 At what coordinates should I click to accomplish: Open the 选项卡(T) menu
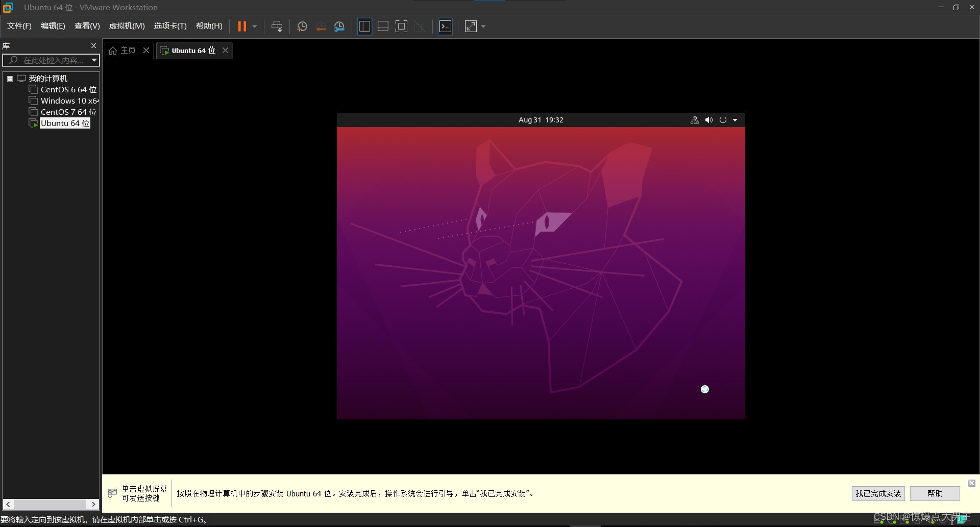tap(170, 26)
